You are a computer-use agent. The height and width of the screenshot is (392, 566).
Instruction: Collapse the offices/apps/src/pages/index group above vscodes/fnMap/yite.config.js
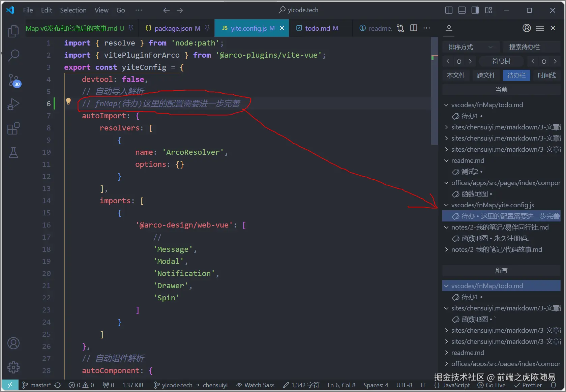tap(446, 183)
